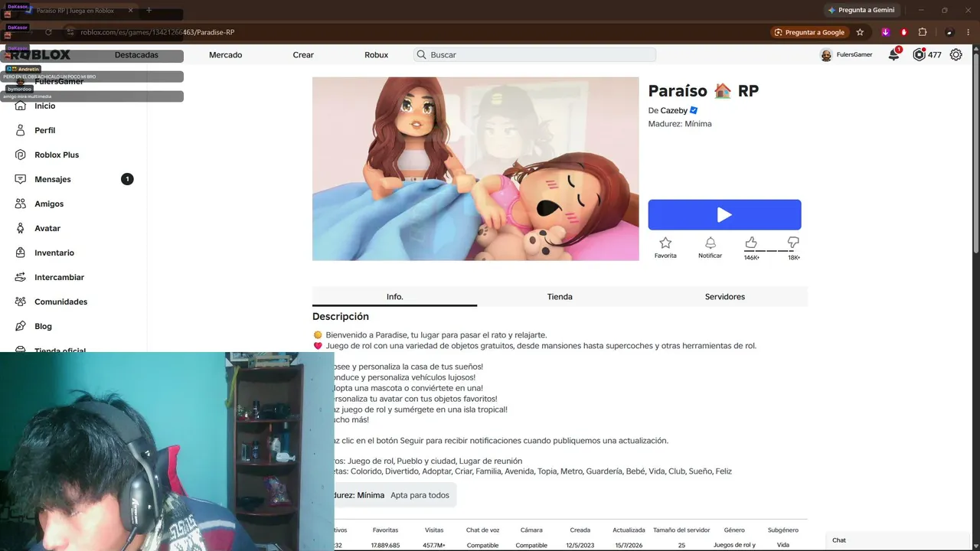Screen dimensions: 980x551
Task: Click the Subgénero value Vida
Action: [x=783, y=546]
